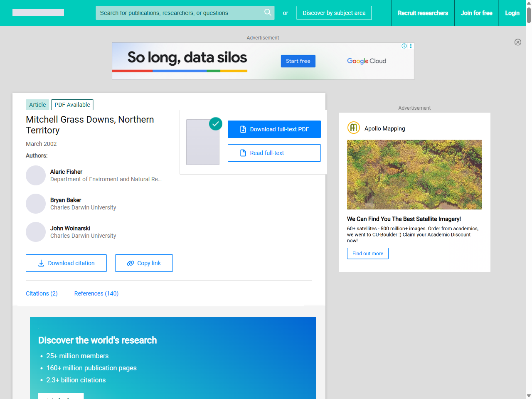The image size is (532, 399).
Task: Click the PDF document icon on Download full-text PDF
Action: tap(243, 129)
